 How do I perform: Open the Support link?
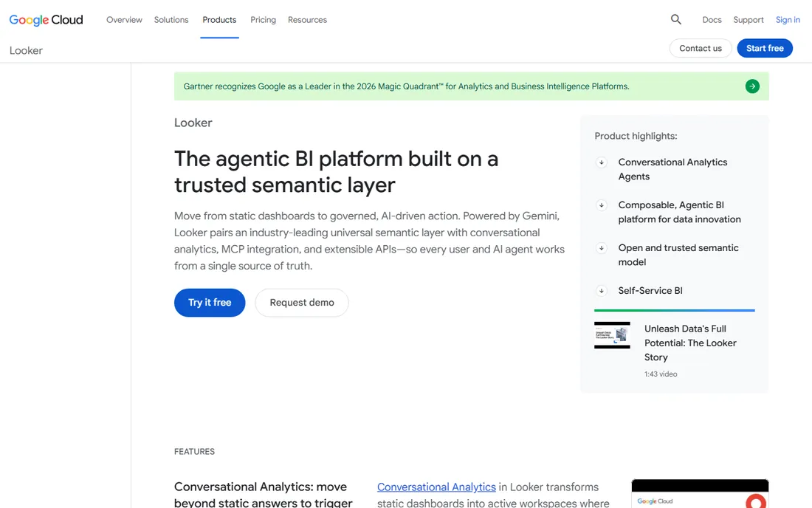pyautogui.click(x=748, y=20)
